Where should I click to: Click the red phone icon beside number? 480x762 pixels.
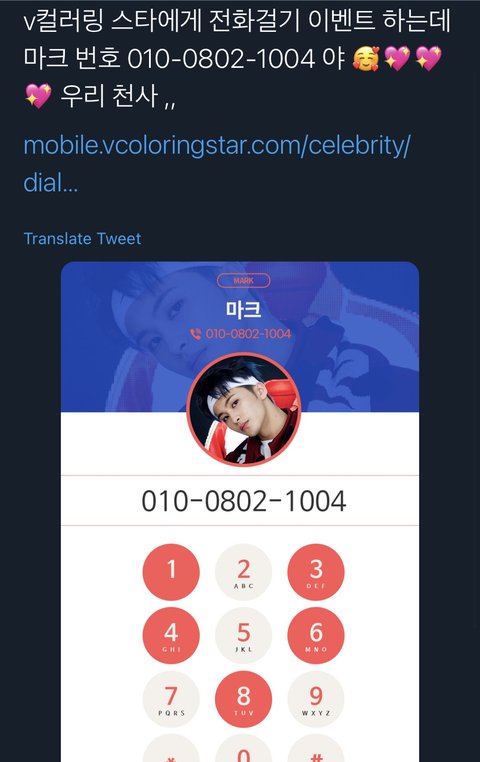(x=195, y=334)
